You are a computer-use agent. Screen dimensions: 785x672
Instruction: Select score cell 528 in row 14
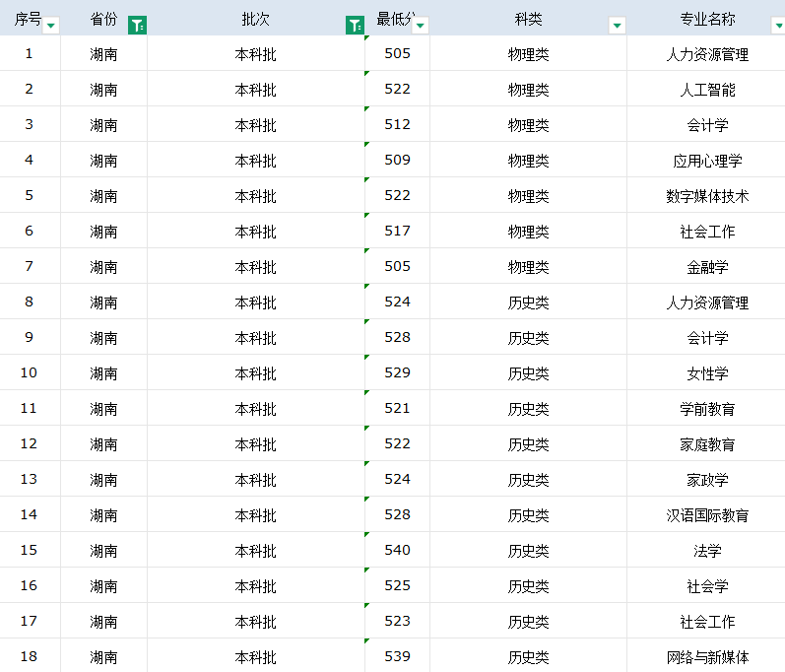click(x=398, y=514)
